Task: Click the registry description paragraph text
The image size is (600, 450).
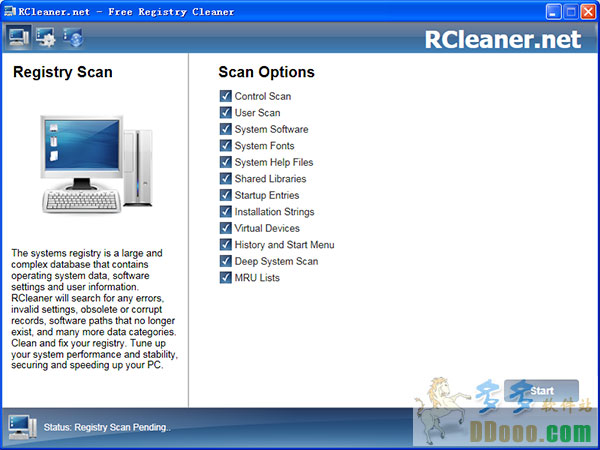Action: pyautogui.click(x=94, y=309)
